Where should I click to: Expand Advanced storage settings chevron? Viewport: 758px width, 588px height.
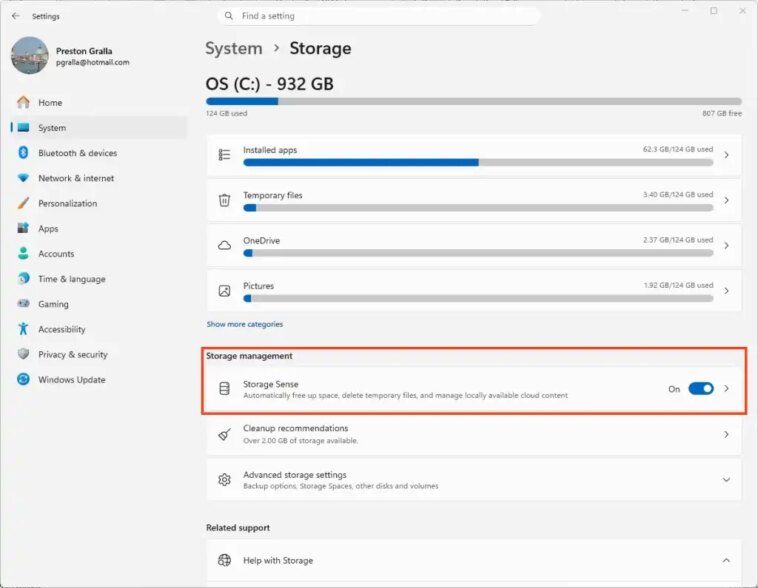pyautogui.click(x=727, y=480)
